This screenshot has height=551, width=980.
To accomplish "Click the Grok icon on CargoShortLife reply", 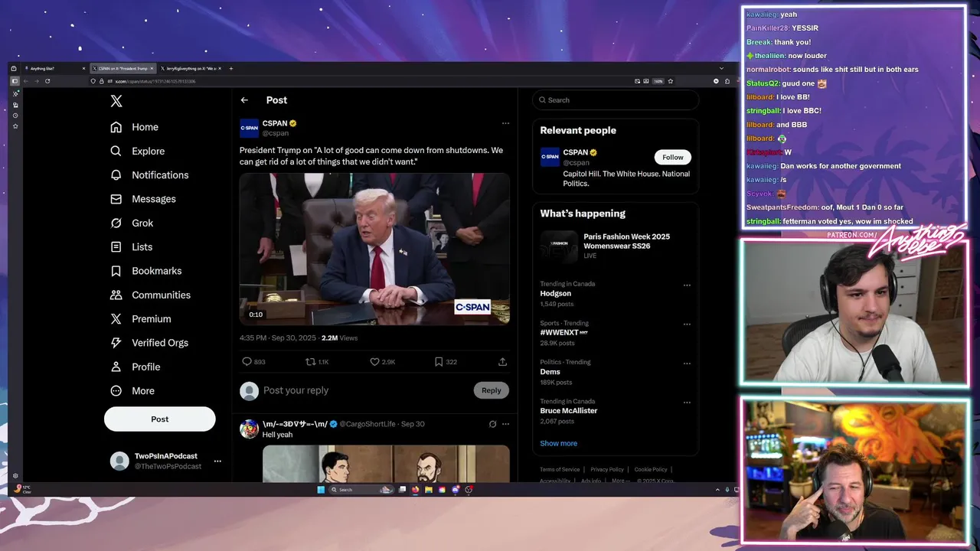I will click(492, 424).
